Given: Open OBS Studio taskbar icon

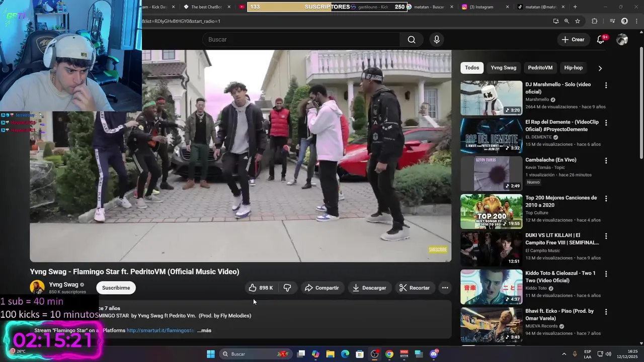Looking at the screenshot, I should click(x=374, y=354).
